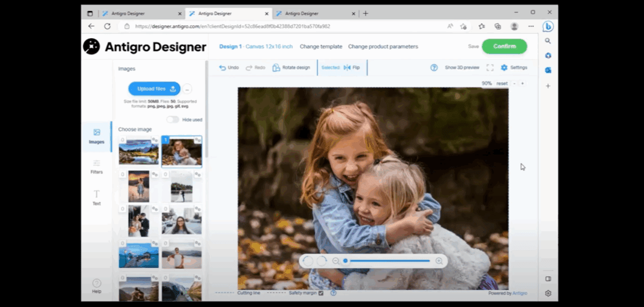The image size is (644, 307).
Task: Enter fullscreen mode via the brackets icon
Action: click(x=490, y=68)
